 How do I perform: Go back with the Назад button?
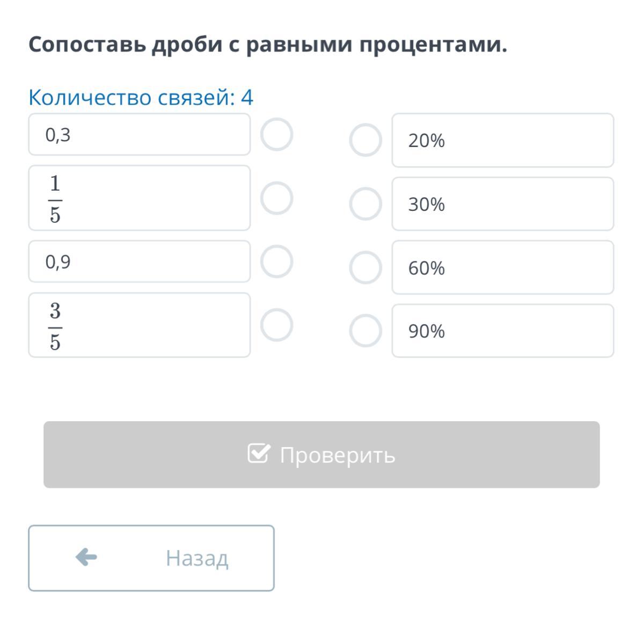151,558
